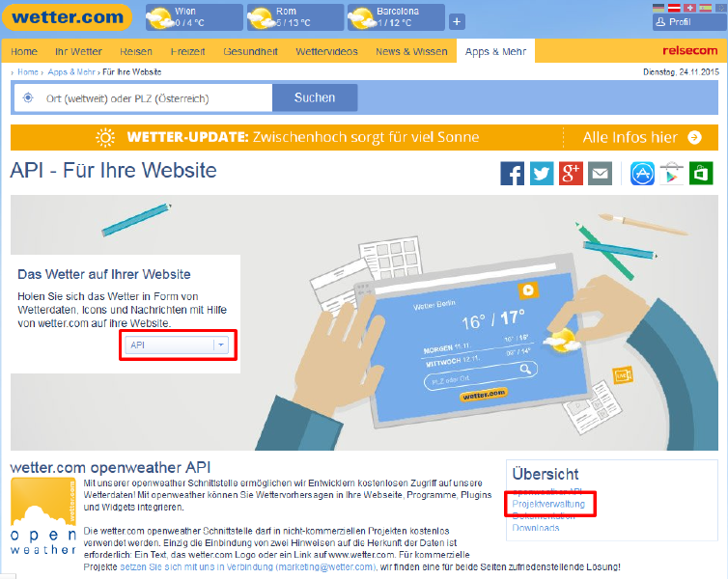Open the Gesundheit menu
Image resolution: width=728 pixels, height=579 pixels.
[250, 51]
